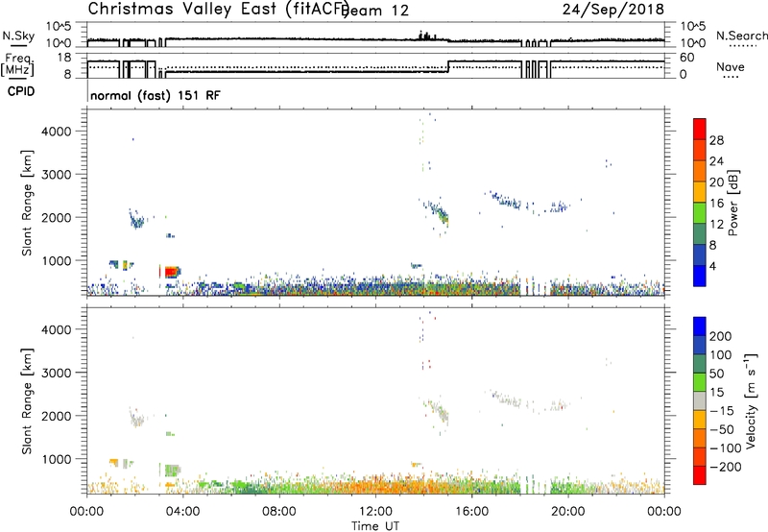Click the blue bottom of power colorbar
Image resolution: width=768 pixels, height=532 pixels.
(700, 276)
